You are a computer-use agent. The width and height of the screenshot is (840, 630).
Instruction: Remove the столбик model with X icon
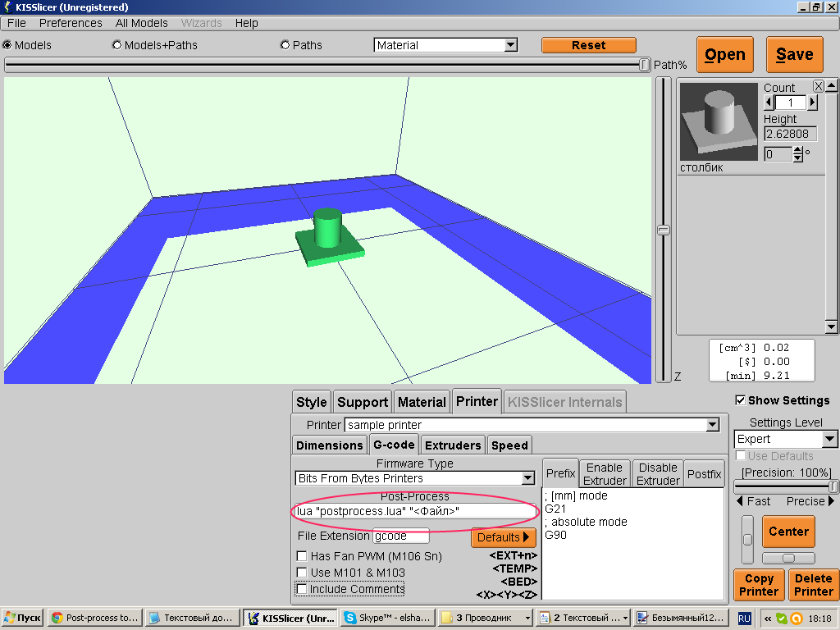pyautogui.click(x=819, y=86)
